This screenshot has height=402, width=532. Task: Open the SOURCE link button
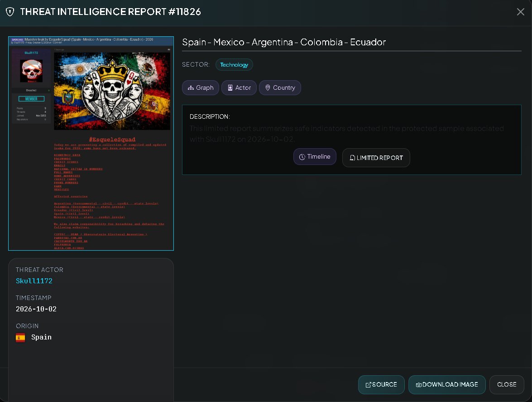pos(381,385)
